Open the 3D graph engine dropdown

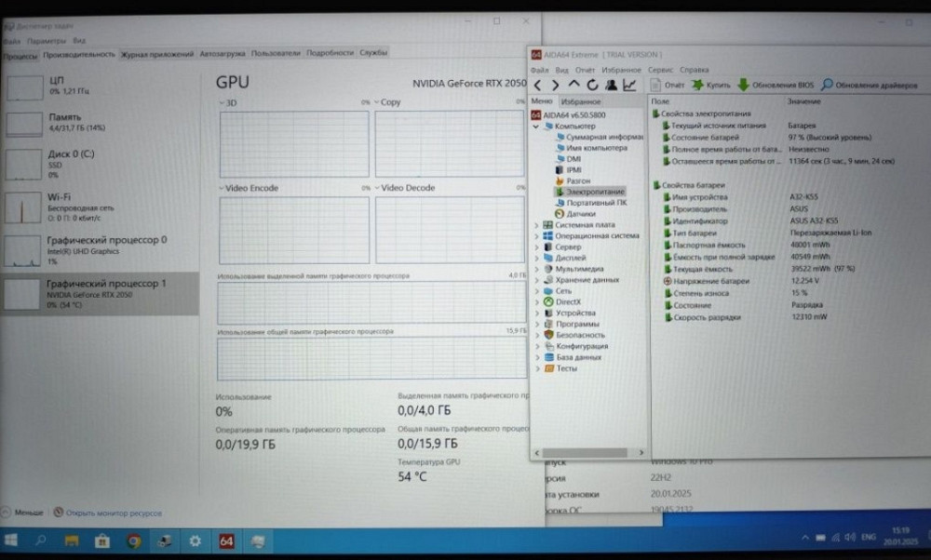pyautogui.click(x=222, y=102)
